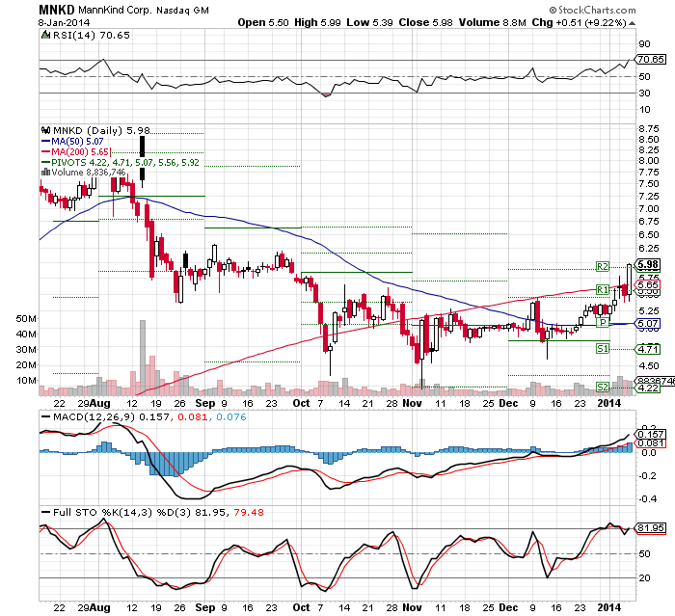Select the MNKD ticker symbol title
The width and height of the screenshot is (675, 616).
[x=56, y=10]
